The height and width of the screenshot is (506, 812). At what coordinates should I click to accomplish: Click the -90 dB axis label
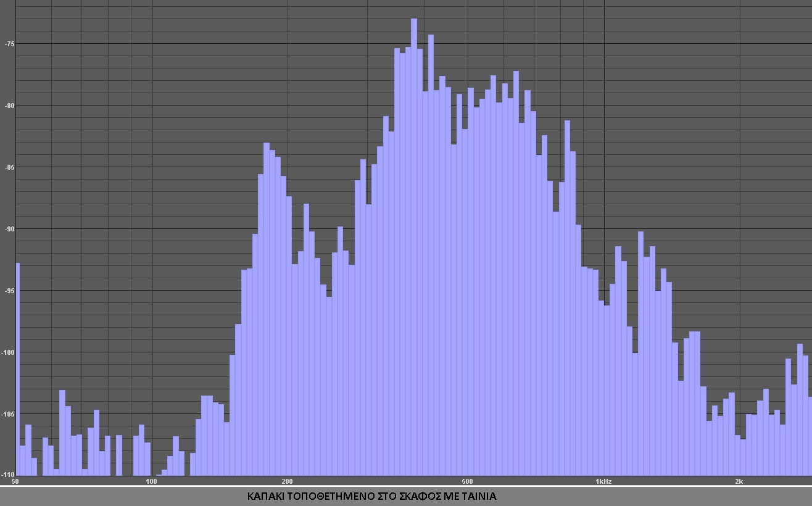pos(9,229)
